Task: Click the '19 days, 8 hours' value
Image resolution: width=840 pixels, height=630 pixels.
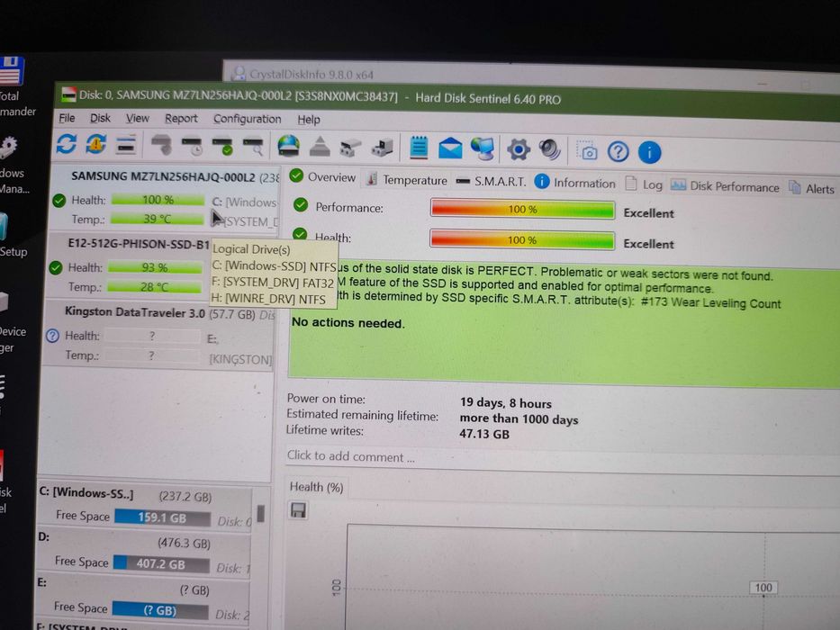Action: [x=506, y=403]
